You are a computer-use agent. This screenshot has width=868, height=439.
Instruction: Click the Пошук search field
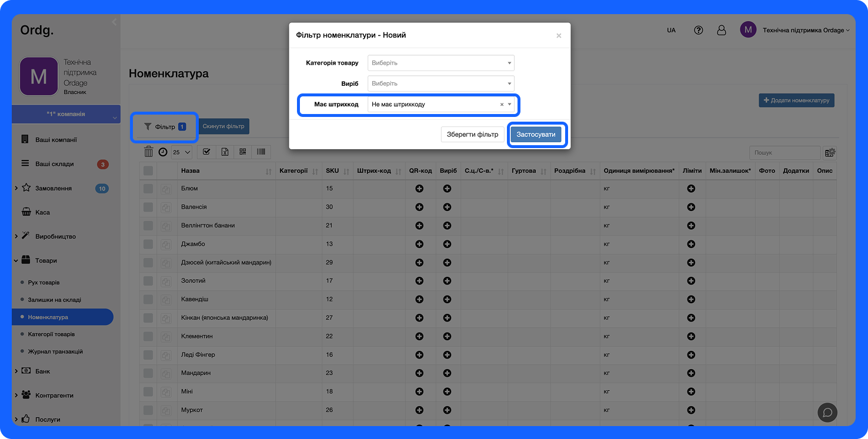tap(784, 153)
